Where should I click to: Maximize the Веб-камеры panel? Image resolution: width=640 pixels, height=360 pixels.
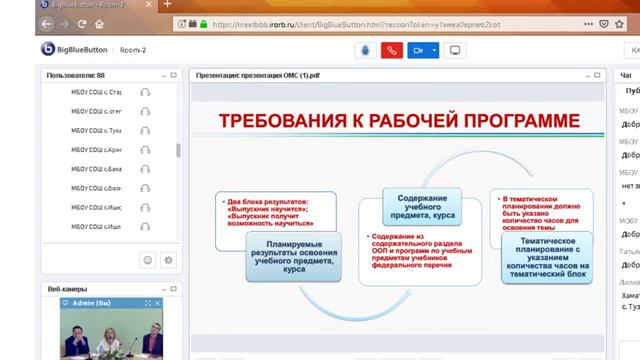click(173, 289)
